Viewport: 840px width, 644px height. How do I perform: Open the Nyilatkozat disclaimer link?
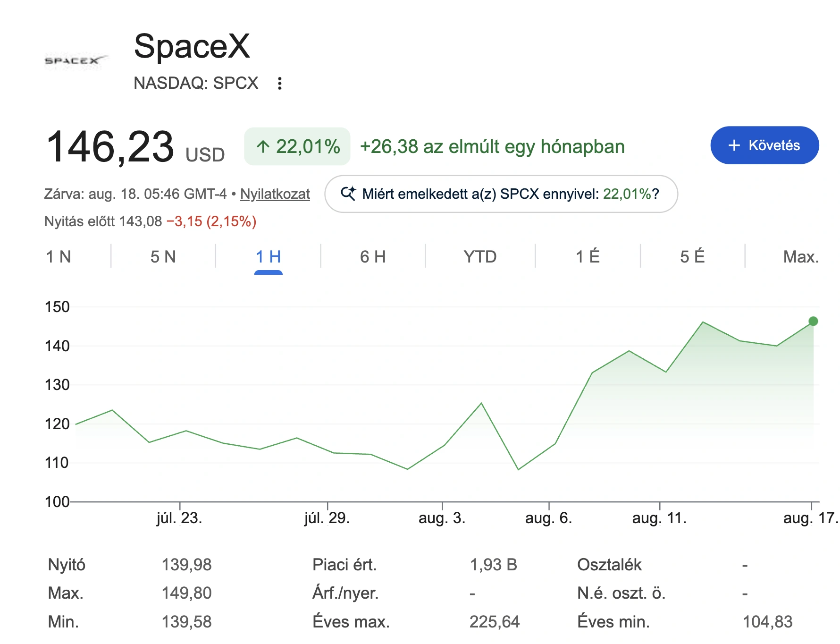275,194
